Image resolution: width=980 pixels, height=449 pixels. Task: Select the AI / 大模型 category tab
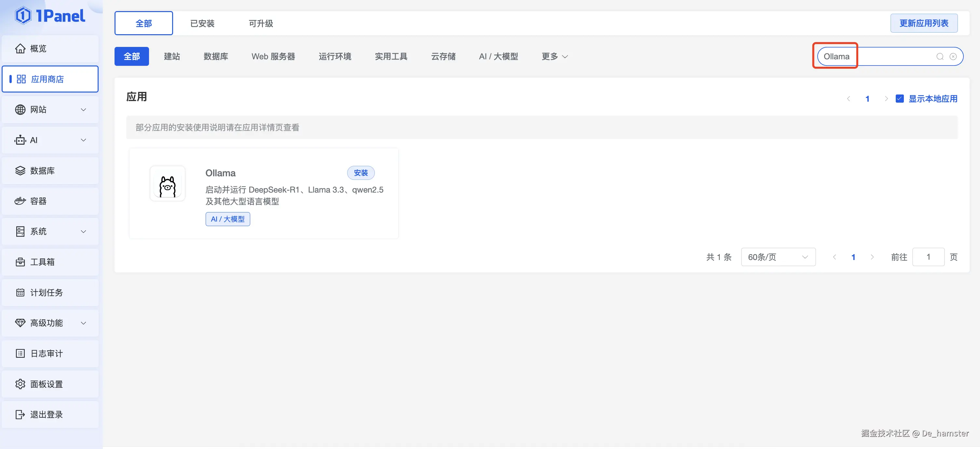pyautogui.click(x=498, y=56)
